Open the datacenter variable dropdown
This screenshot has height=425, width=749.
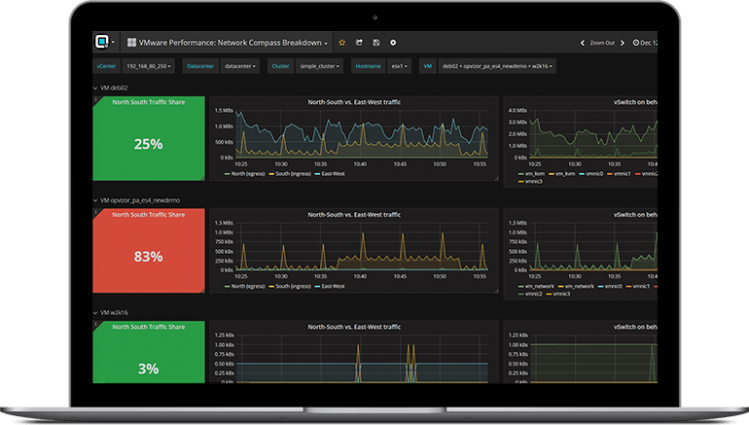click(240, 66)
